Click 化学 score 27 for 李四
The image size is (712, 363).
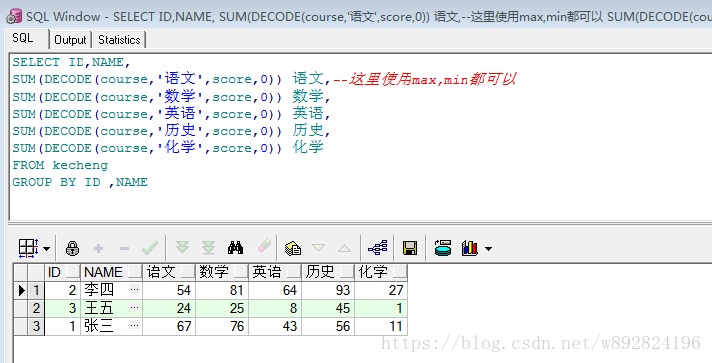point(381,290)
